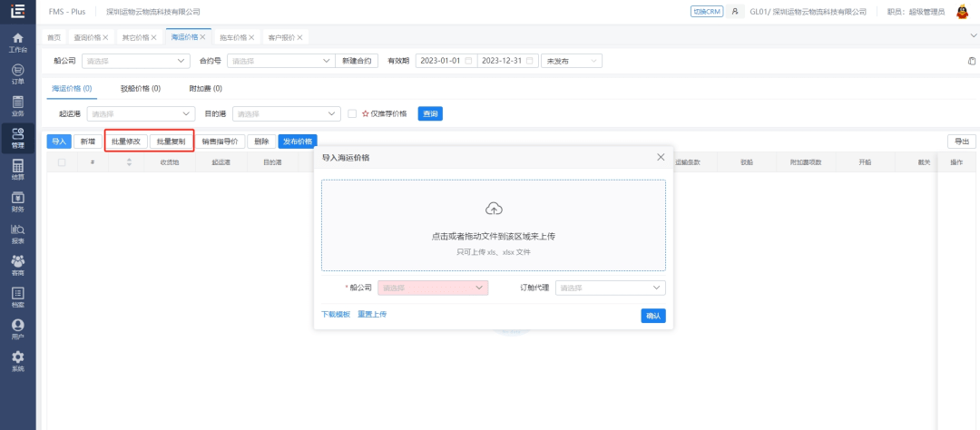Toggle the 仅推荐价格 checkbox

click(352, 113)
